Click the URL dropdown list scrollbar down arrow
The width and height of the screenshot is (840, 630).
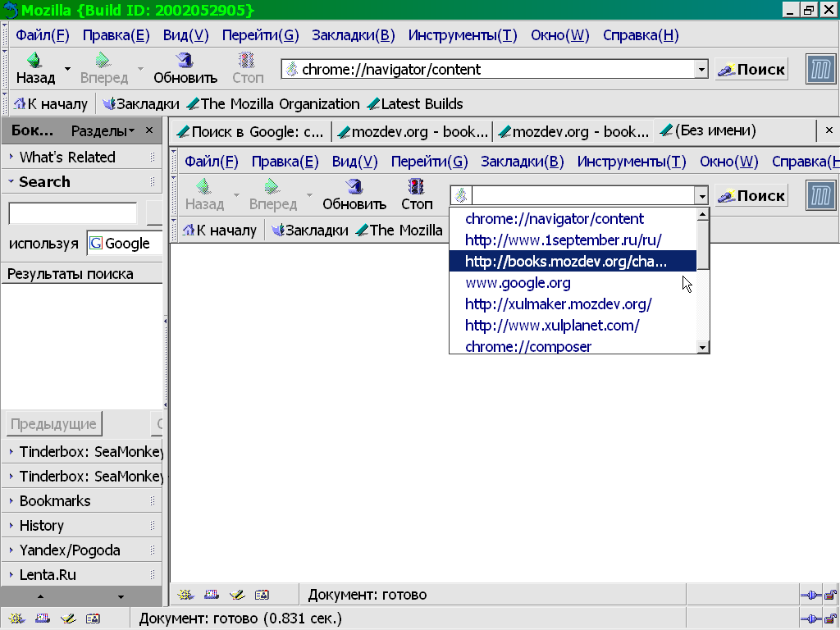(x=702, y=347)
